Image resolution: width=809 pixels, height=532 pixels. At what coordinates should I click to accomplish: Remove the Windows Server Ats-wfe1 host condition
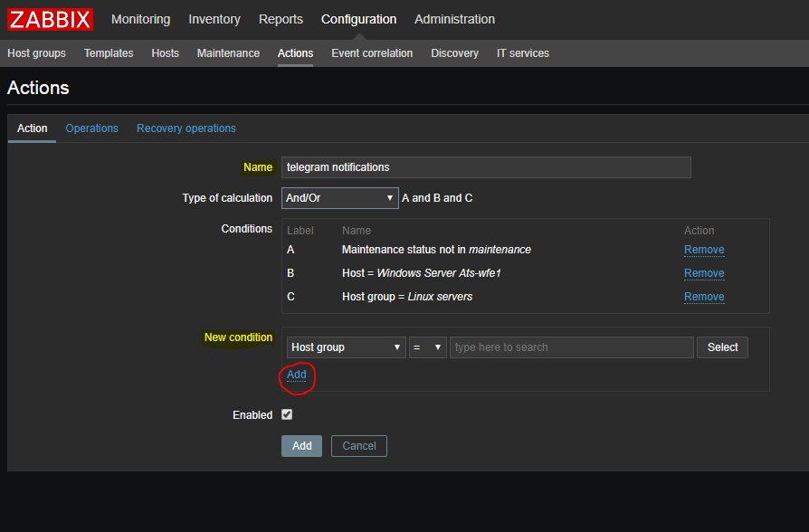703,273
